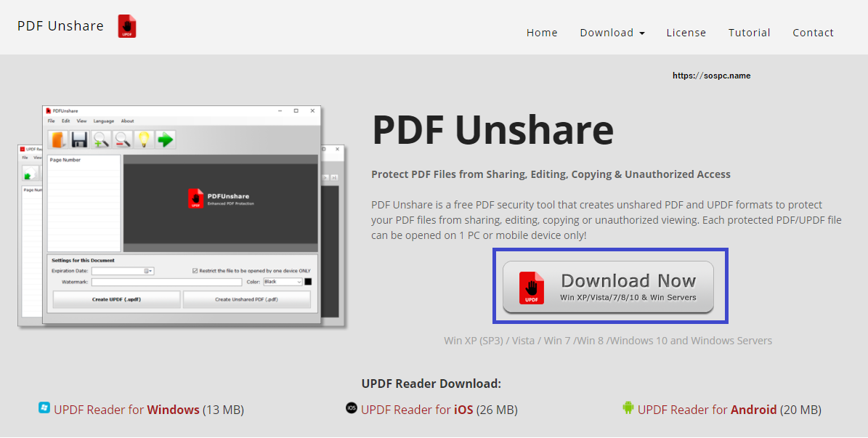Click into the Watermark text field

pyautogui.click(x=166, y=282)
